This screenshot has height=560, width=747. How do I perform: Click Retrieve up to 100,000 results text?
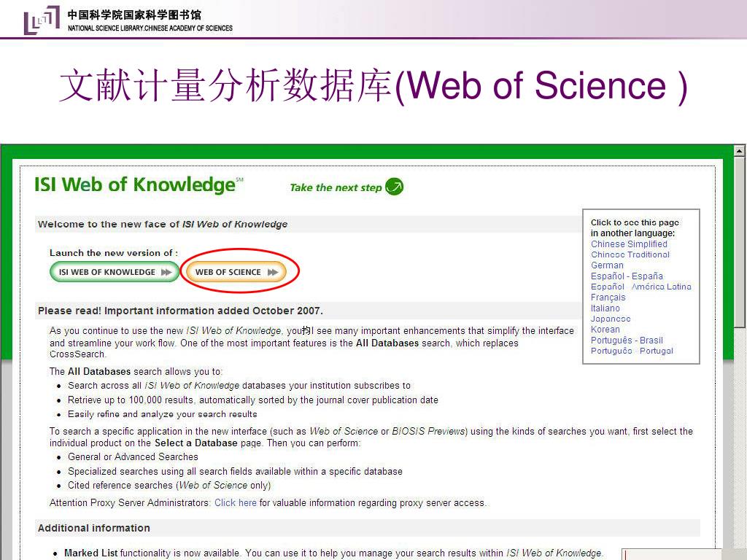(253, 400)
